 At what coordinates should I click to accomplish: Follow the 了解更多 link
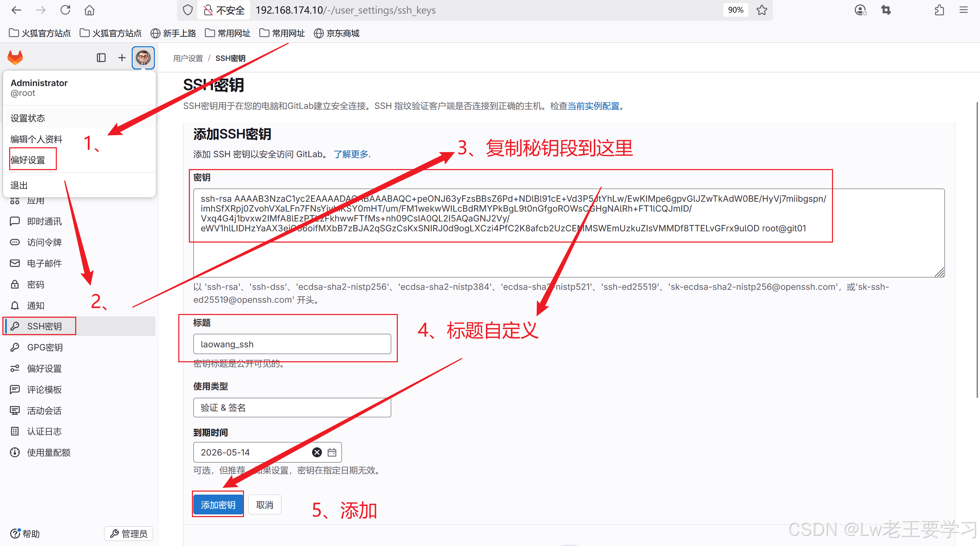[x=351, y=154]
